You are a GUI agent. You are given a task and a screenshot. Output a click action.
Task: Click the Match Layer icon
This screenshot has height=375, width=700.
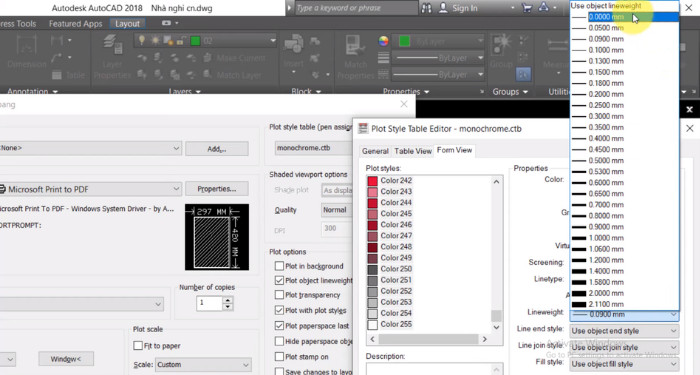(208, 75)
